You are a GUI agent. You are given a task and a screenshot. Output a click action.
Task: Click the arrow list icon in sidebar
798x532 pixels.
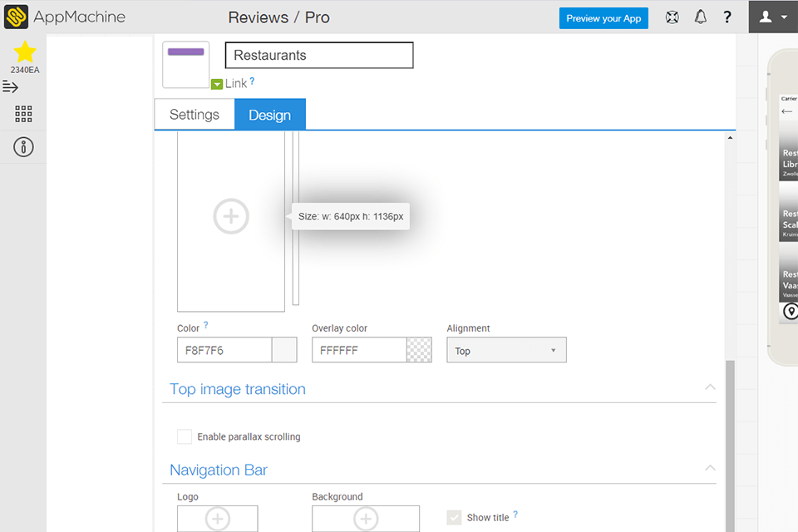click(10, 86)
